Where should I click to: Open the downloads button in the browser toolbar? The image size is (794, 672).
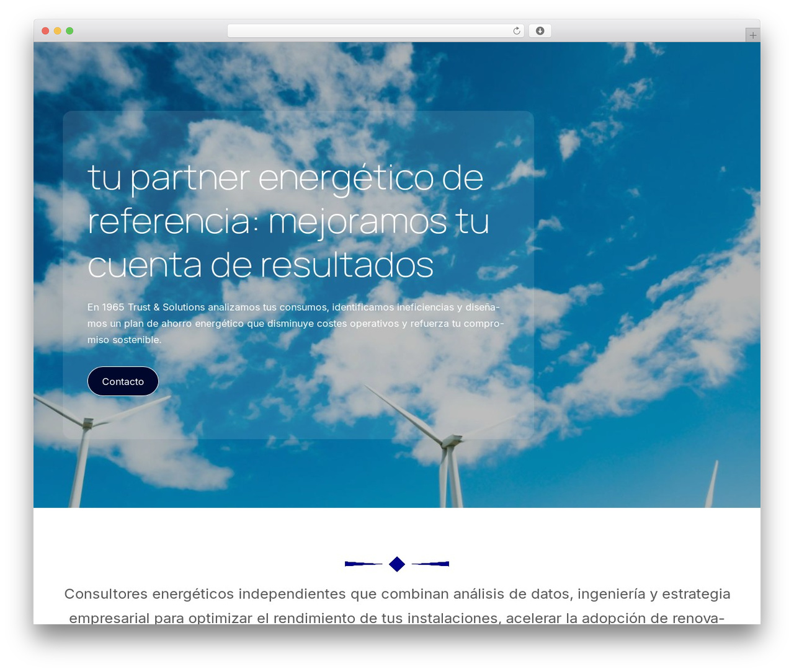(540, 31)
